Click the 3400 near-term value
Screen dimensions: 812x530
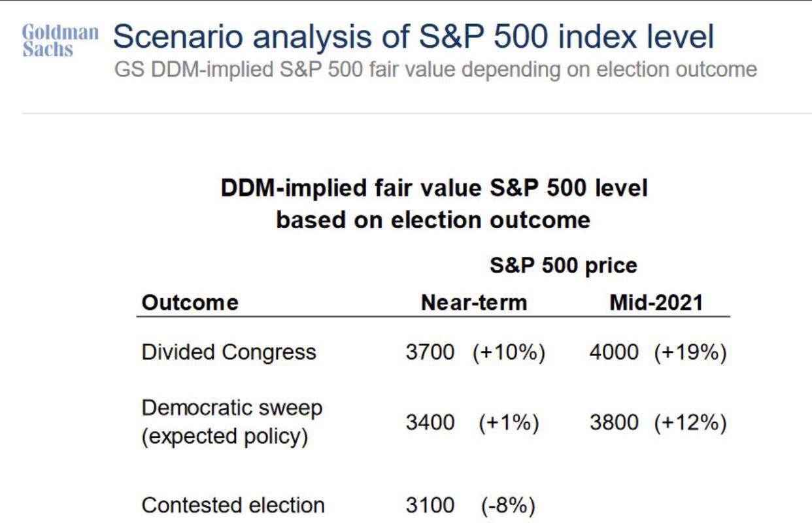[430, 423]
